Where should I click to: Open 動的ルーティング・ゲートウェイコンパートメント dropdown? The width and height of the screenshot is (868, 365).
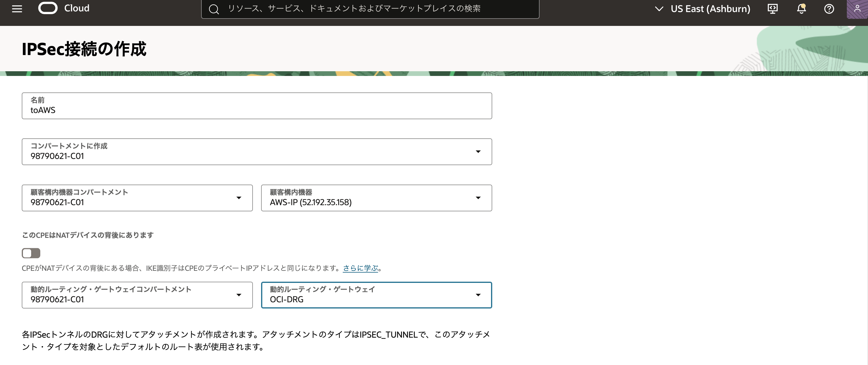click(137, 295)
